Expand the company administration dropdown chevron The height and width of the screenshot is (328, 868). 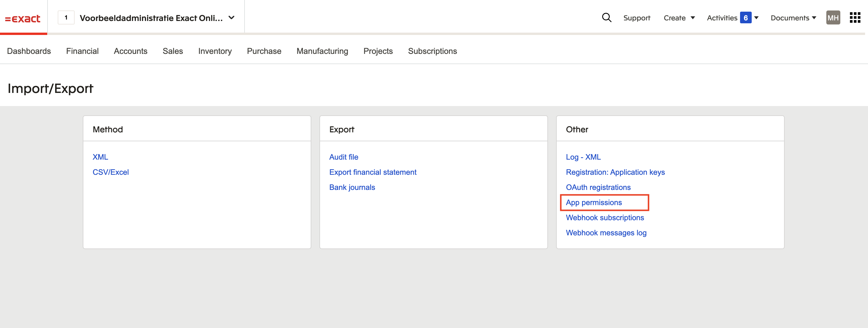[231, 17]
